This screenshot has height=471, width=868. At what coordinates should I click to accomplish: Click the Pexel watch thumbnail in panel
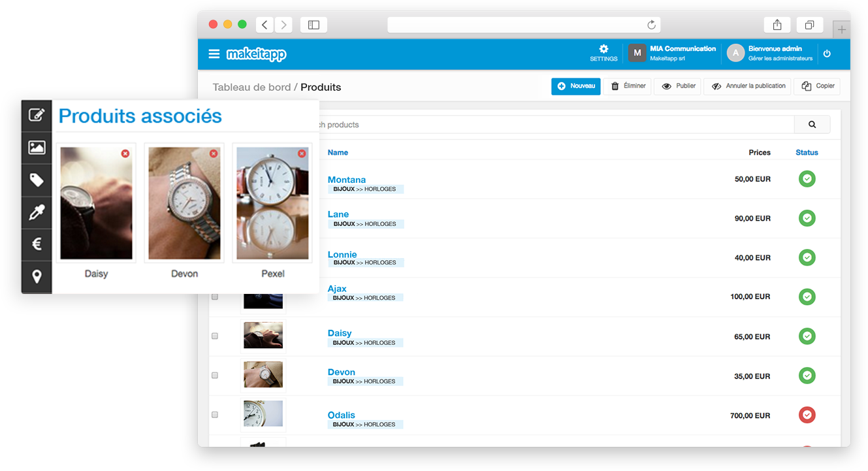(272, 203)
